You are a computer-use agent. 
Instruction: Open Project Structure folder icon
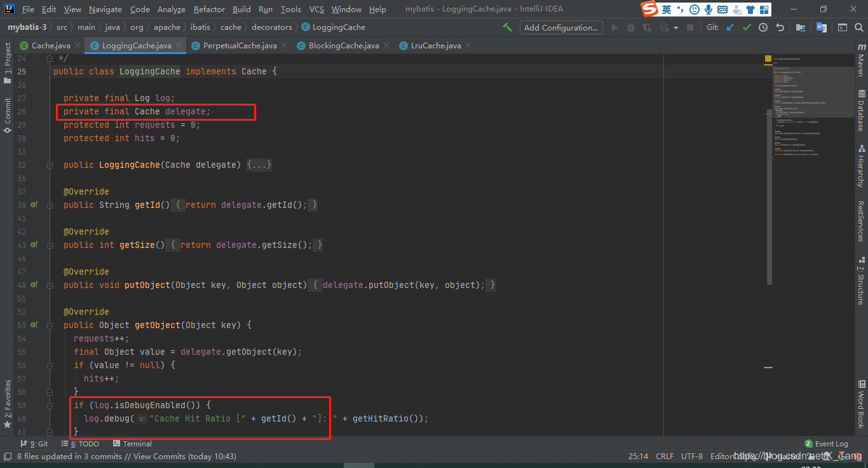801,27
